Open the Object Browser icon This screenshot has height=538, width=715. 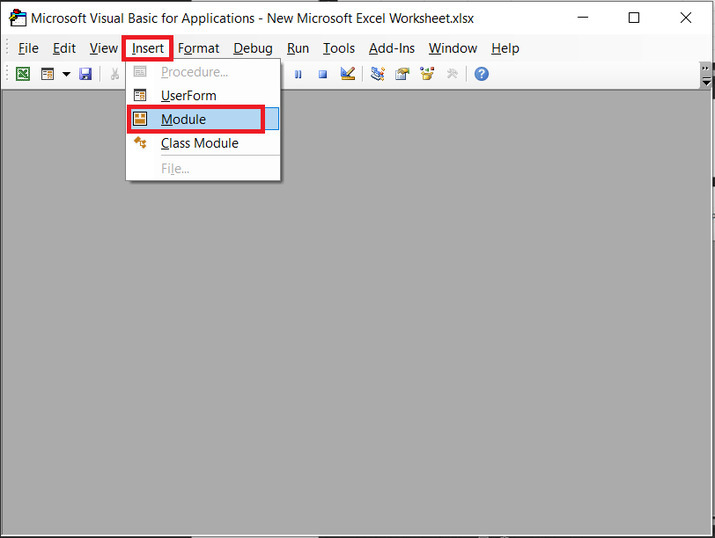(x=427, y=73)
